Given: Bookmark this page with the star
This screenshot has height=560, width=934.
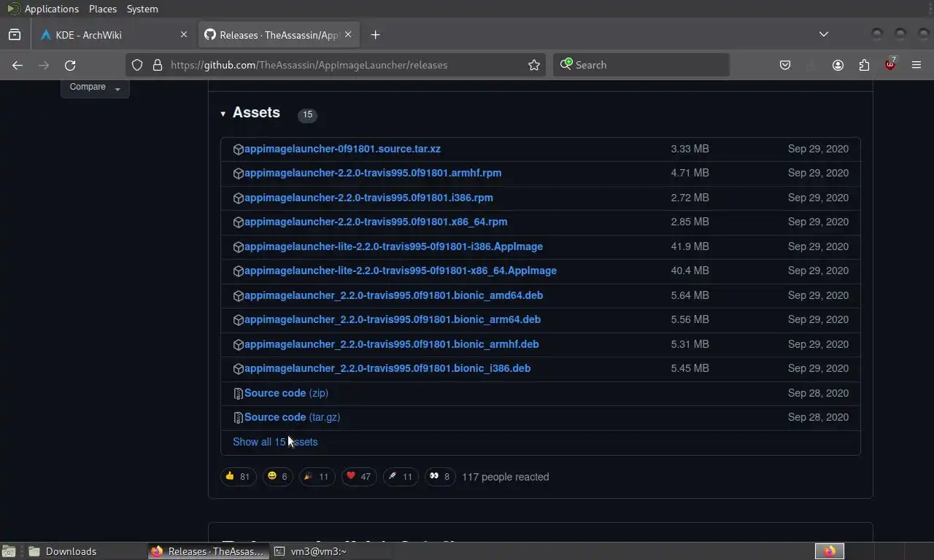Looking at the screenshot, I should point(534,65).
